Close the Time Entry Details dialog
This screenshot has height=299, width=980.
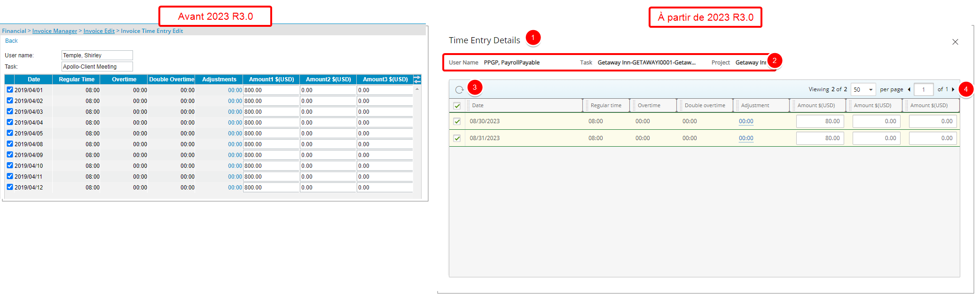pos(955,42)
